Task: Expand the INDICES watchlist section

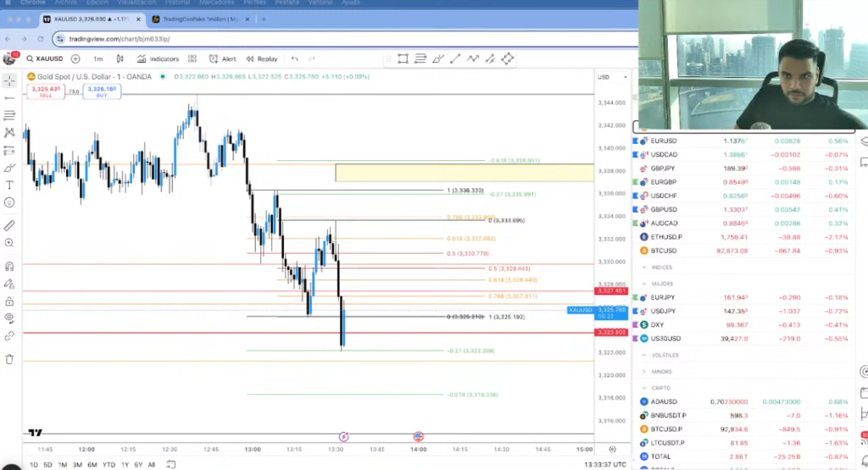Action: (x=644, y=267)
